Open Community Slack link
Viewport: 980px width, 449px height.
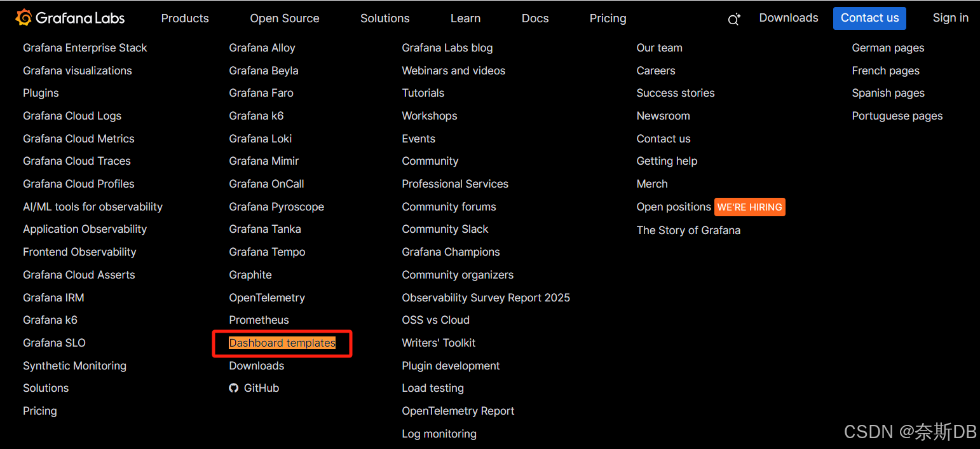[446, 229]
